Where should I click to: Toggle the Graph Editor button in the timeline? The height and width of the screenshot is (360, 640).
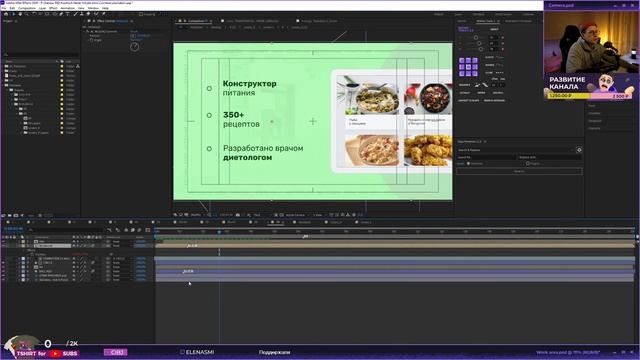click(x=148, y=230)
